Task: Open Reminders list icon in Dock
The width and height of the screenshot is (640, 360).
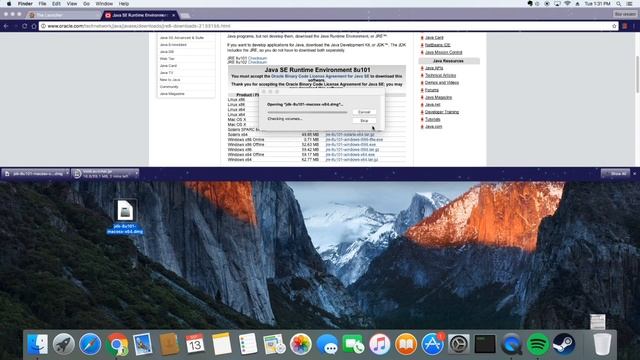Action: [x=248, y=344]
